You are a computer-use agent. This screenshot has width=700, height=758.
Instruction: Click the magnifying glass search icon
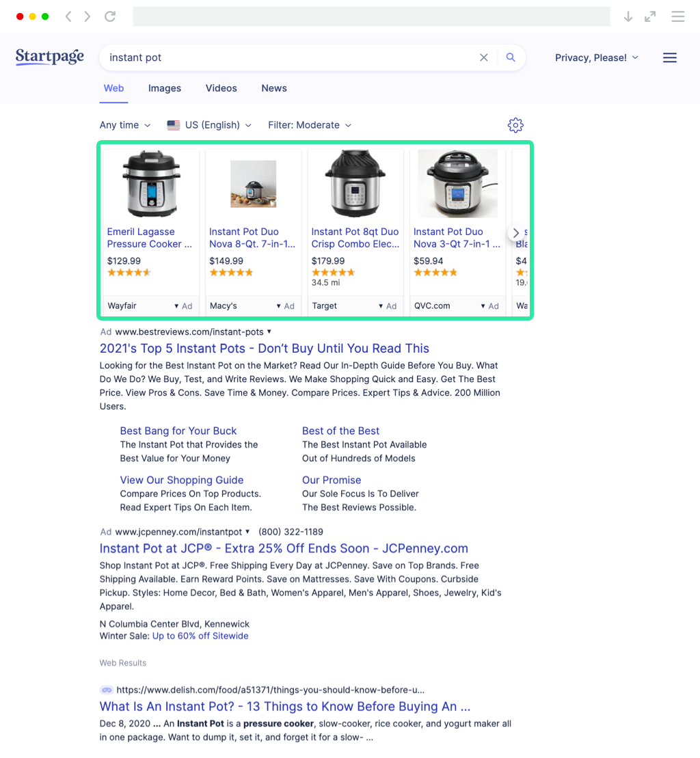point(511,57)
